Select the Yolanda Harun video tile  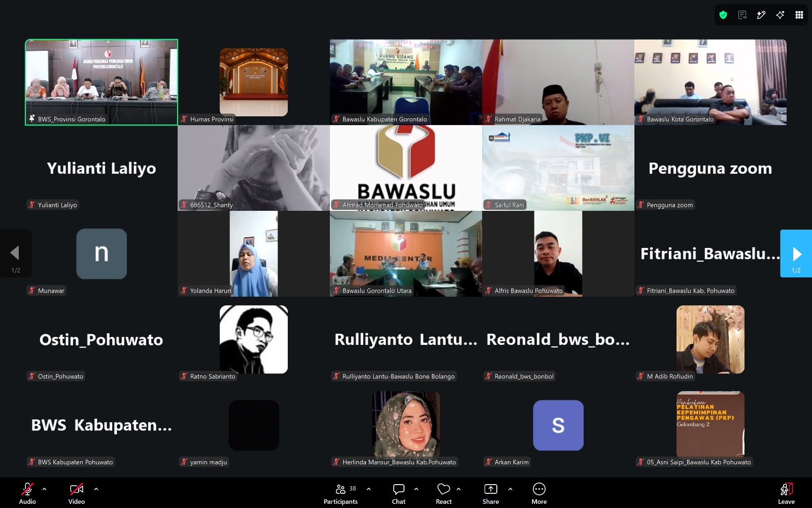[x=254, y=253]
